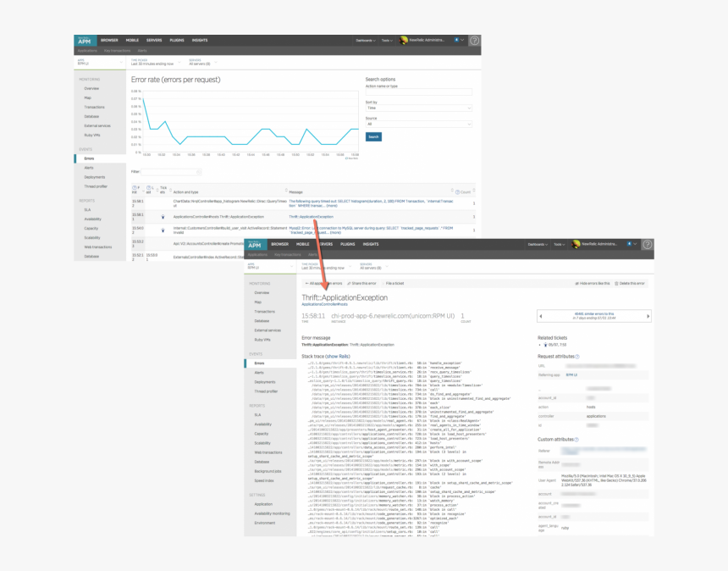
Task: Click the blue notification flag in error-detail header
Action: pos(629,244)
